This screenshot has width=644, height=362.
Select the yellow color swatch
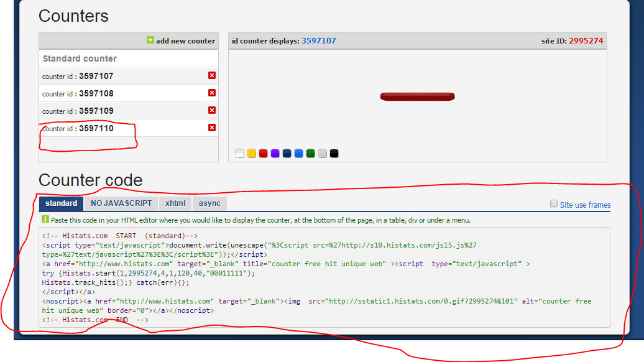(x=251, y=154)
